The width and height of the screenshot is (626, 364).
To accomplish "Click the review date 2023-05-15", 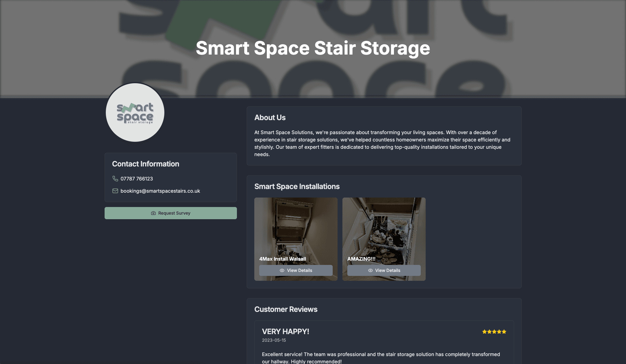I will [x=274, y=340].
